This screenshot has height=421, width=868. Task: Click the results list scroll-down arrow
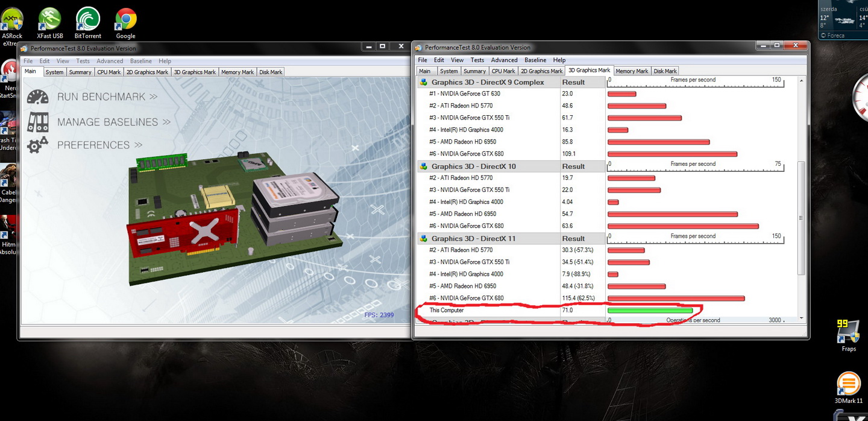click(x=801, y=318)
